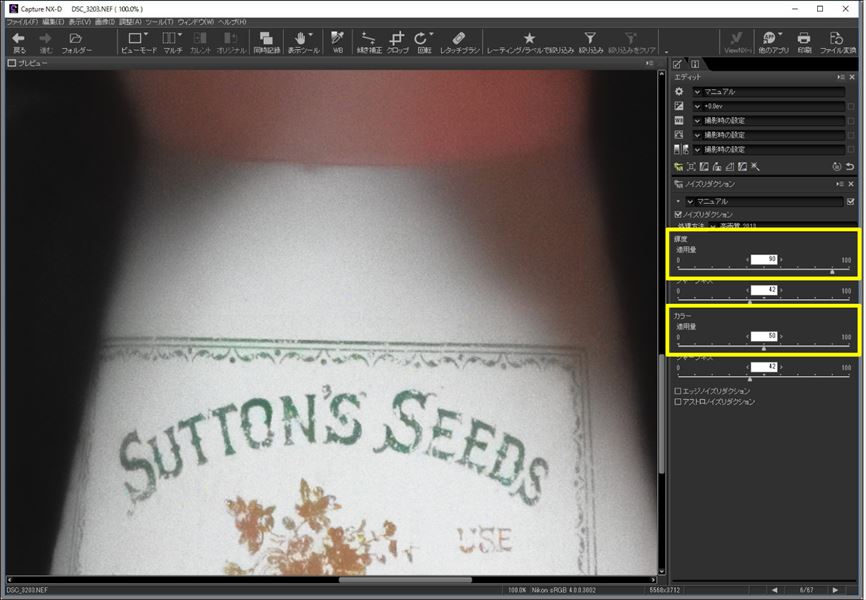Enable アストロノイズリダクション checkbox

point(678,402)
